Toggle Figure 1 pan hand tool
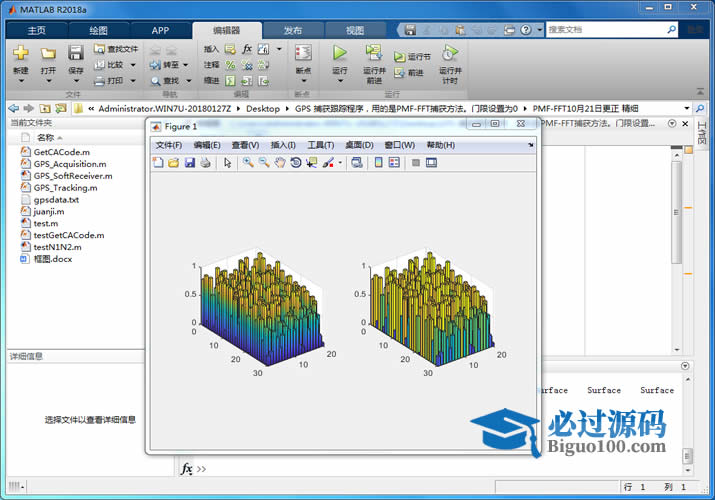 pos(280,162)
